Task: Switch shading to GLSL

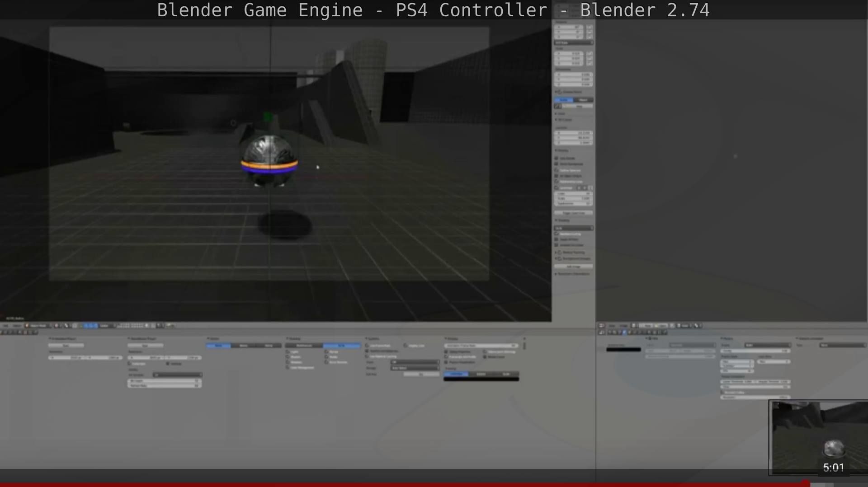Action: (342, 346)
